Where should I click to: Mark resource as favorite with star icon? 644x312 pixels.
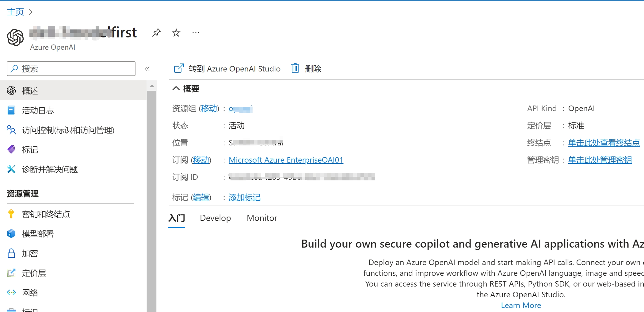176,33
